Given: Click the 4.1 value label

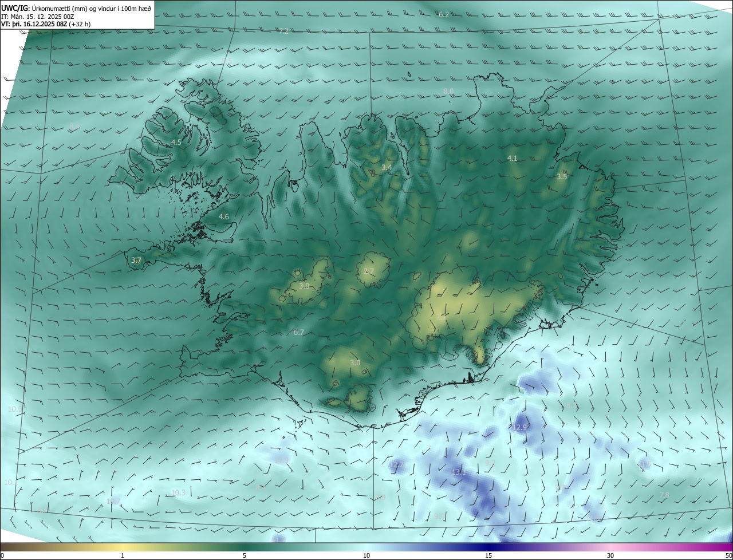Looking at the screenshot, I should pos(513,158).
